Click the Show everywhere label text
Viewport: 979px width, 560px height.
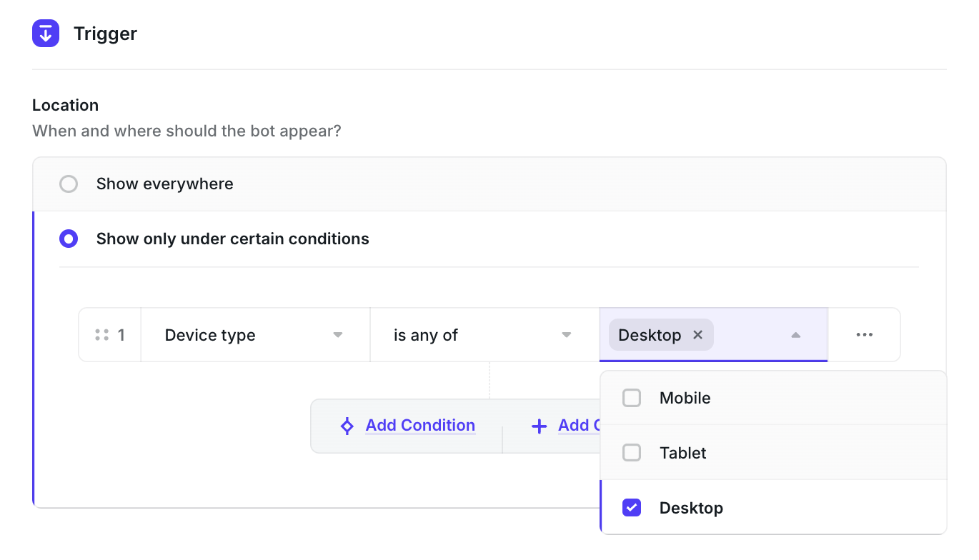[164, 184]
